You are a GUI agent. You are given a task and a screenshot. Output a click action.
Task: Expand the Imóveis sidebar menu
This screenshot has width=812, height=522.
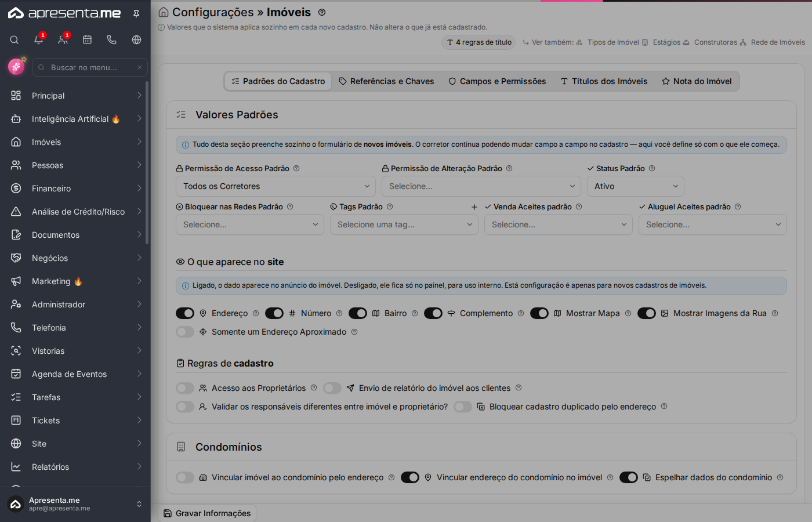pos(75,142)
